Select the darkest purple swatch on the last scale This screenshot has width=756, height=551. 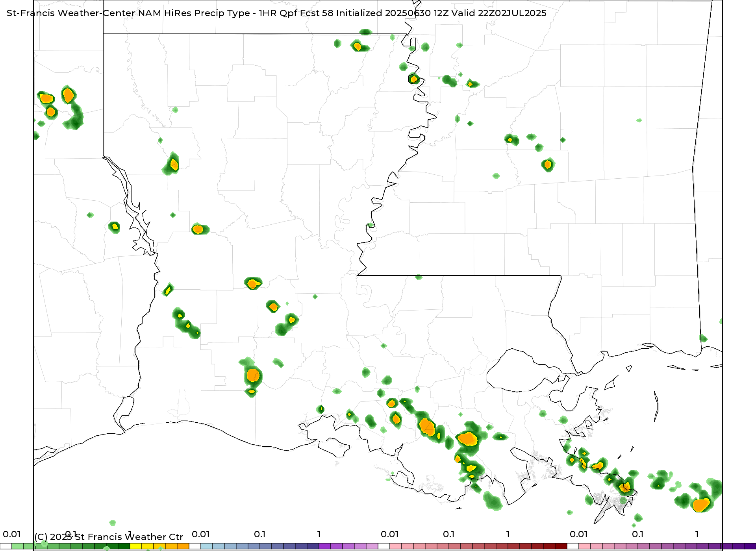750,546
